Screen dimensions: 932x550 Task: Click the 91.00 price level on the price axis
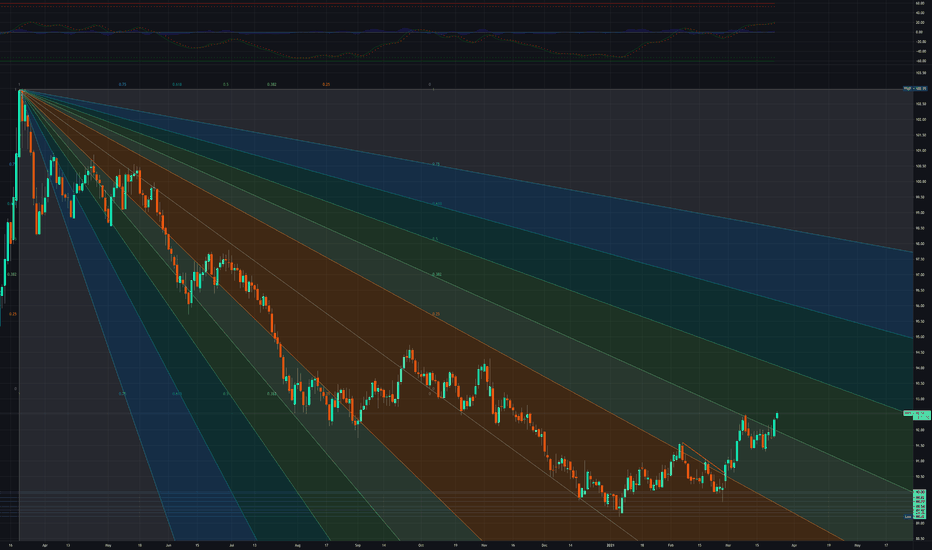pos(920,461)
